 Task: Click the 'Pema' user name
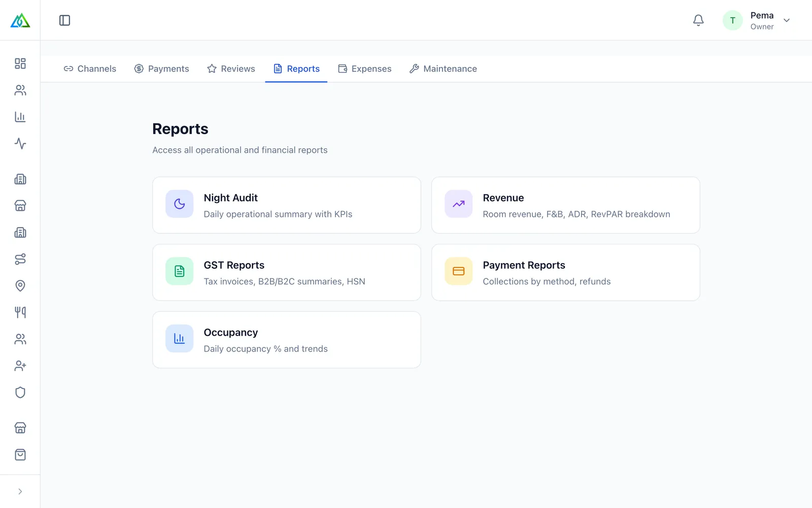tap(762, 15)
